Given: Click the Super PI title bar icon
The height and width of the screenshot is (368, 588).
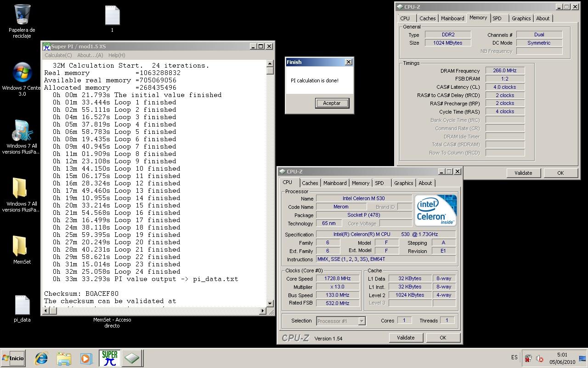Looking at the screenshot, I should pyautogui.click(x=46, y=46).
